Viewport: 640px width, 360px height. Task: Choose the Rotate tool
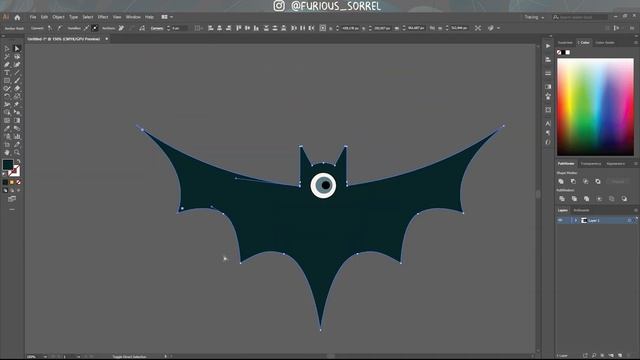coord(7,96)
